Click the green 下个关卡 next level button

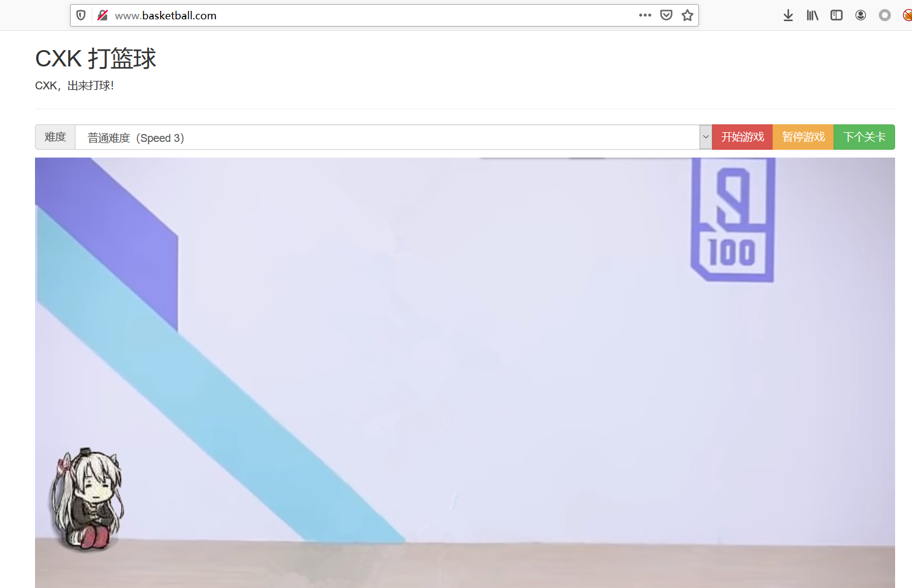pos(864,137)
